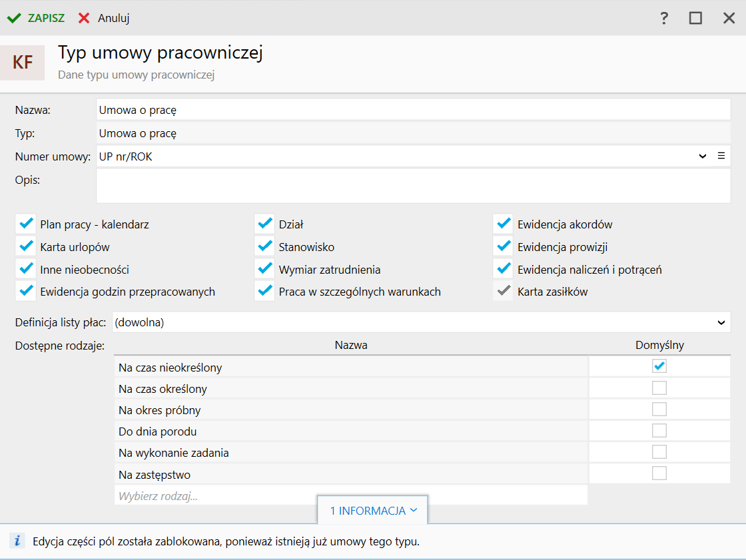Click the red Anuluj X icon
Image resolution: width=746 pixels, height=560 pixels.
[84, 18]
